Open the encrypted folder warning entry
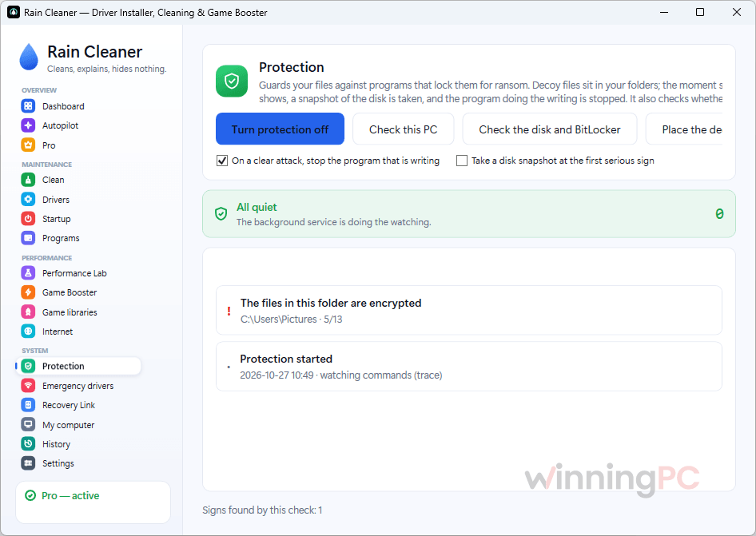This screenshot has height=536, width=756. click(468, 311)
